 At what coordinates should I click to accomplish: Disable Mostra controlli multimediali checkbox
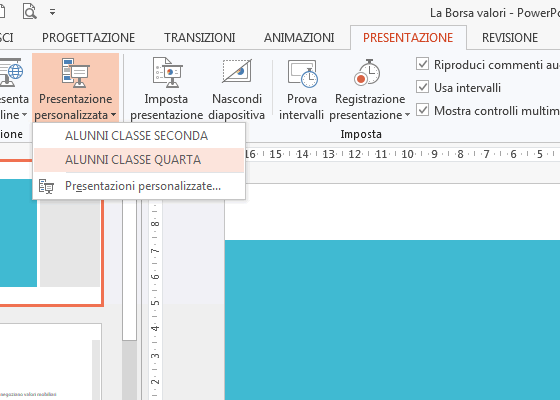click(422, 110)
